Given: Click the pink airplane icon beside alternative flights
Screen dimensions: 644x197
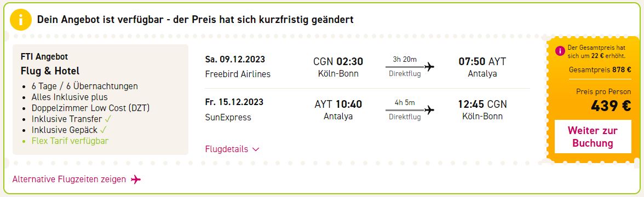Looking at the screenshot, I should point(136,179).
